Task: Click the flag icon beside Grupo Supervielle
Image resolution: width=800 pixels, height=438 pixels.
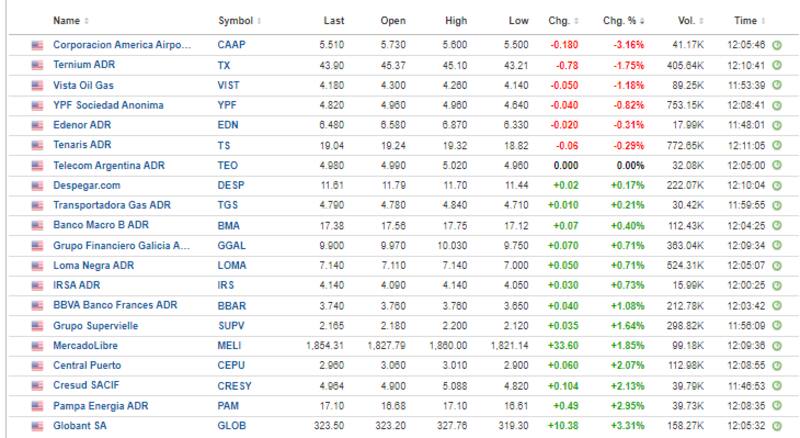Action: point(38,324)
